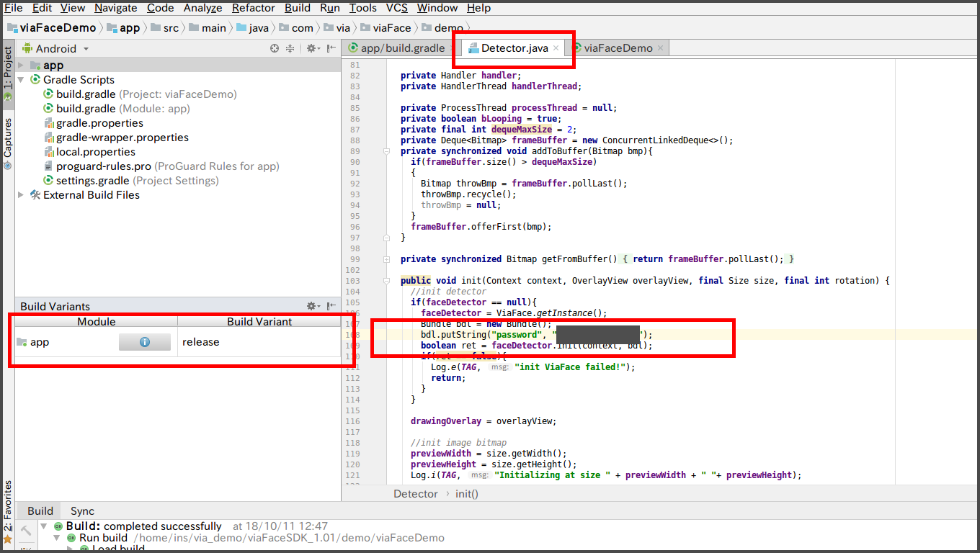Open the VCS menu
The width and height of the screenshot is (980, 553).
click(397, 8)
